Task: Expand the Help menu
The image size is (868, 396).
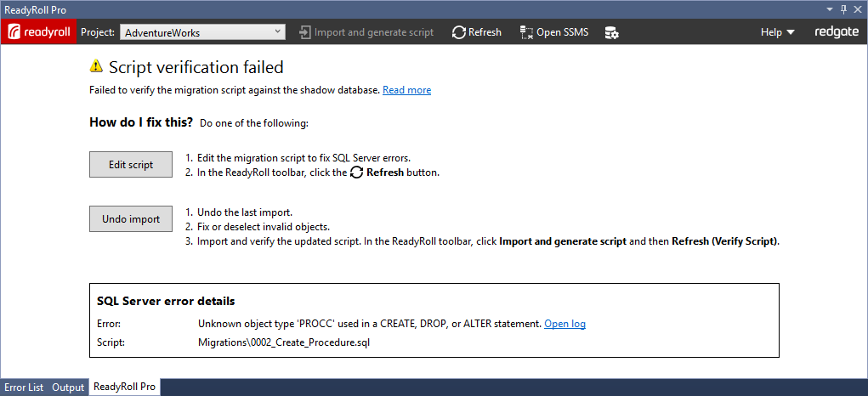Action: coord(777,32)
